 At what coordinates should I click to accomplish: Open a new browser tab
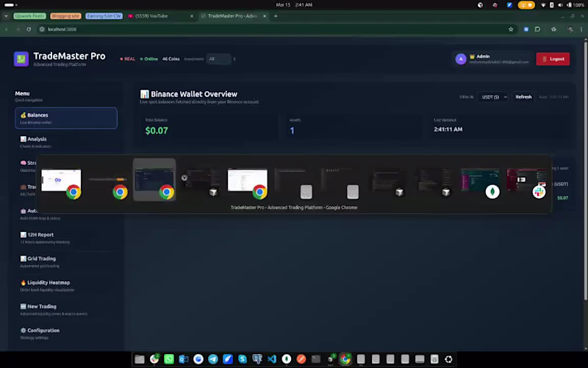point(276,16)
